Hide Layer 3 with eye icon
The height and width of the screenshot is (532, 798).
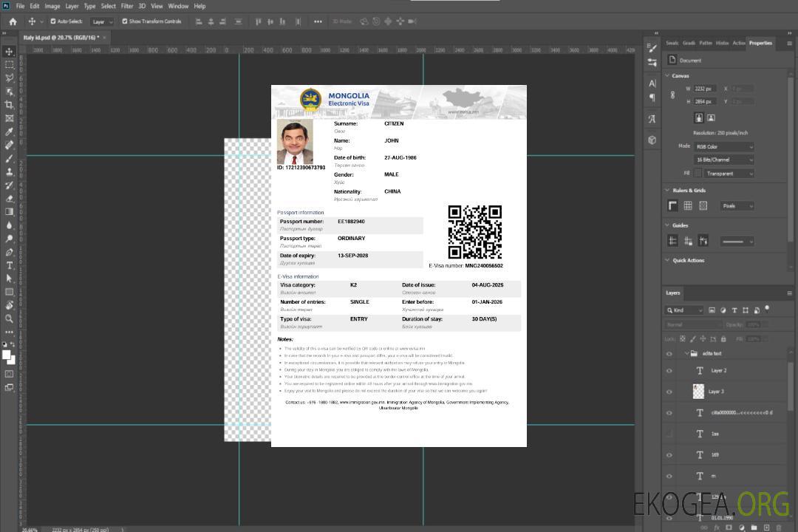coord(669,392)
